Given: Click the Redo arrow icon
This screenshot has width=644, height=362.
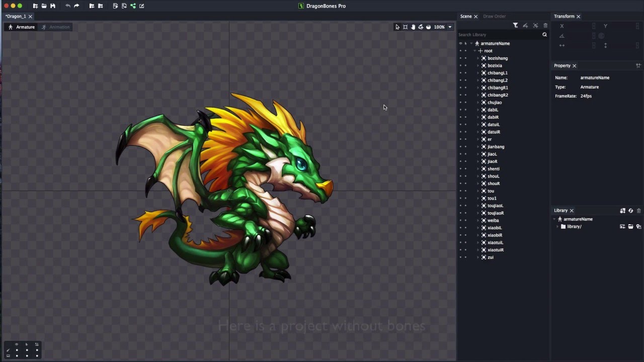Looking at the screenshot, I should tap(76, 6).
